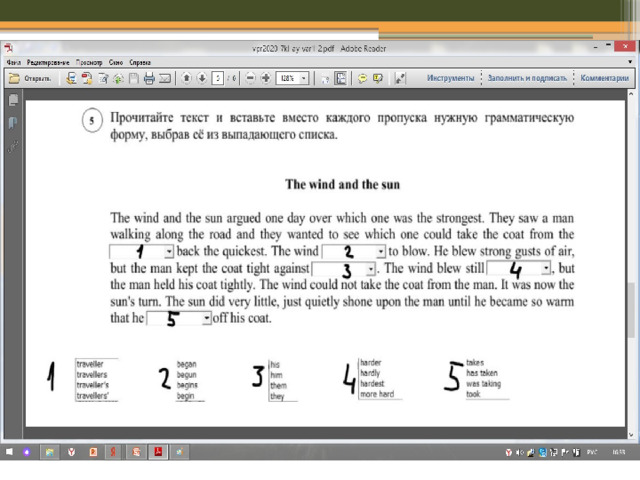Click the file explorer taskbar icon
This screenshot has height=480, width=640.
[x=50, y=452]
